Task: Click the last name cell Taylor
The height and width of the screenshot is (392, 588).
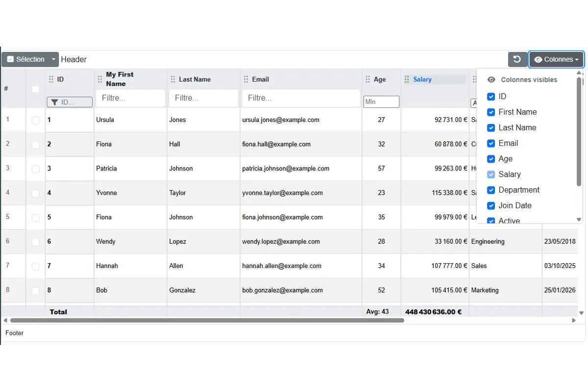Action: 177,193
